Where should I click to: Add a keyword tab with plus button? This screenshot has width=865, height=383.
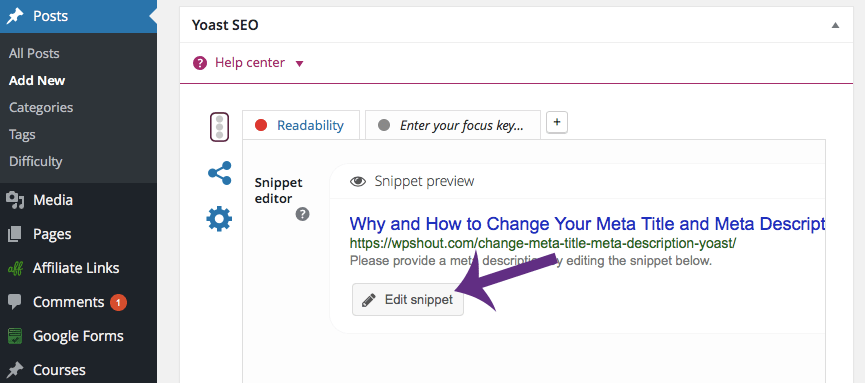pos(557,123)
